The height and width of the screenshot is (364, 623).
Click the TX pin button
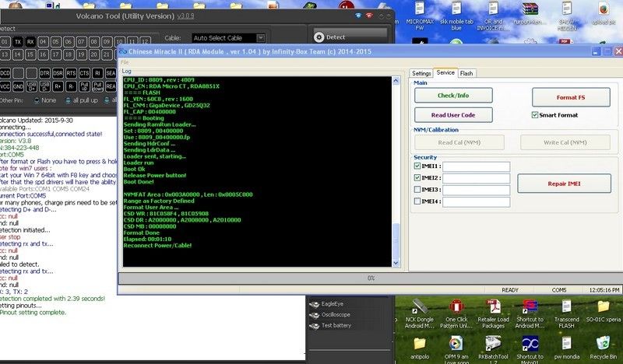[18, 41]
